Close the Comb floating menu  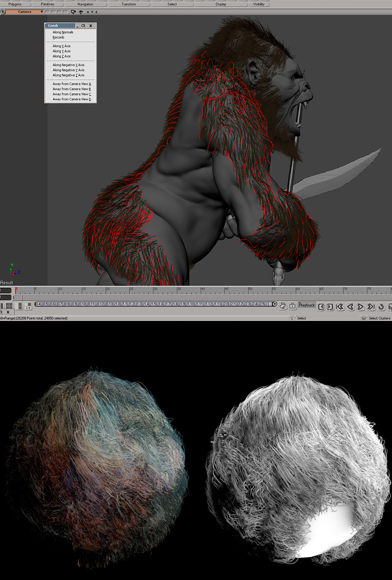[91, 26]
